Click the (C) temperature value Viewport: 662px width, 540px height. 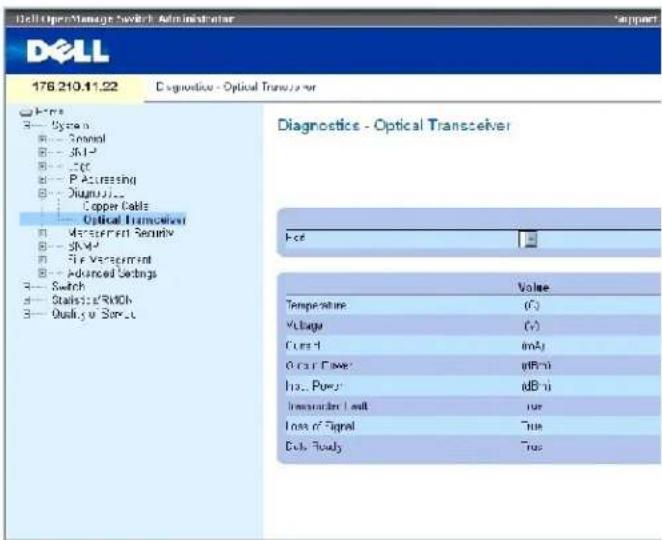[532, 305]
